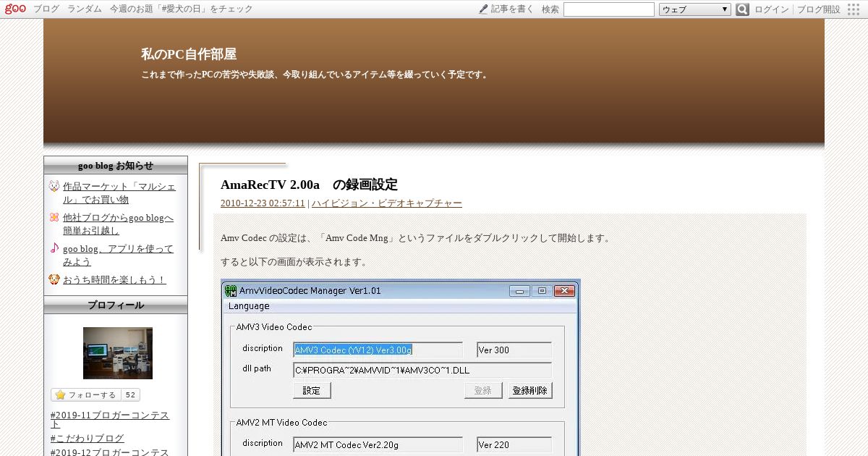Click AmvVideoCodec Manager window icon in screenshot
This screenshot has height=456, width=868.
coord(231,291)
